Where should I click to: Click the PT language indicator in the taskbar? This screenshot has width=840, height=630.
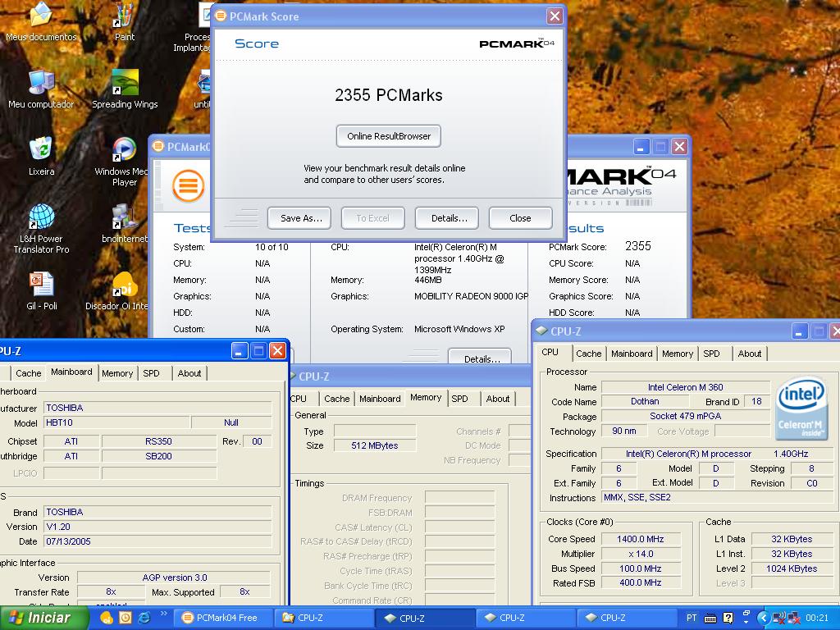692,618
